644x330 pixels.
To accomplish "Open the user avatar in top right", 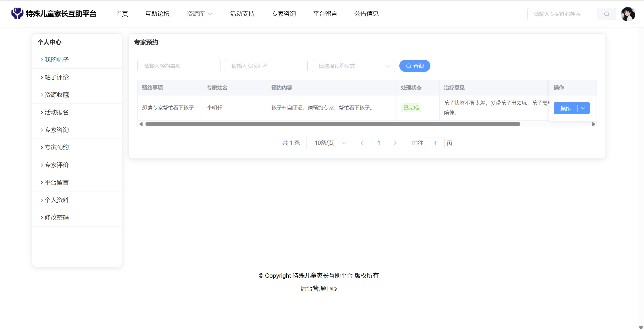I will [x=628, y=14].
